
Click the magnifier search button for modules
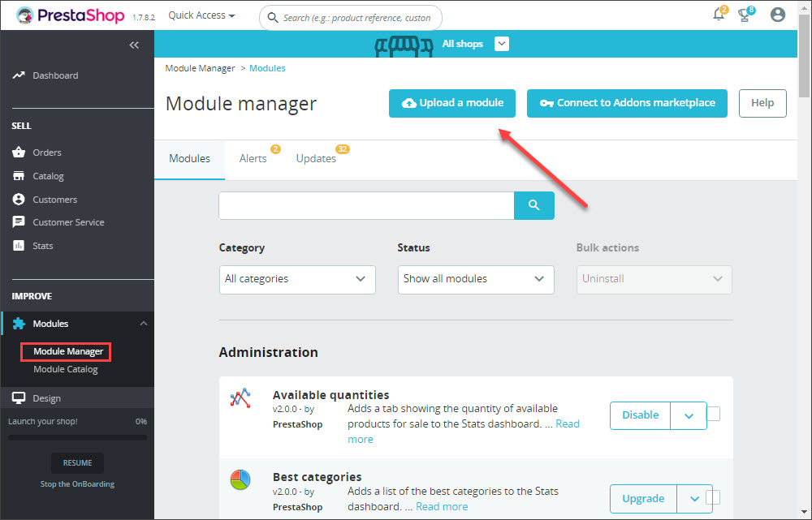click(x=534, y=205)
